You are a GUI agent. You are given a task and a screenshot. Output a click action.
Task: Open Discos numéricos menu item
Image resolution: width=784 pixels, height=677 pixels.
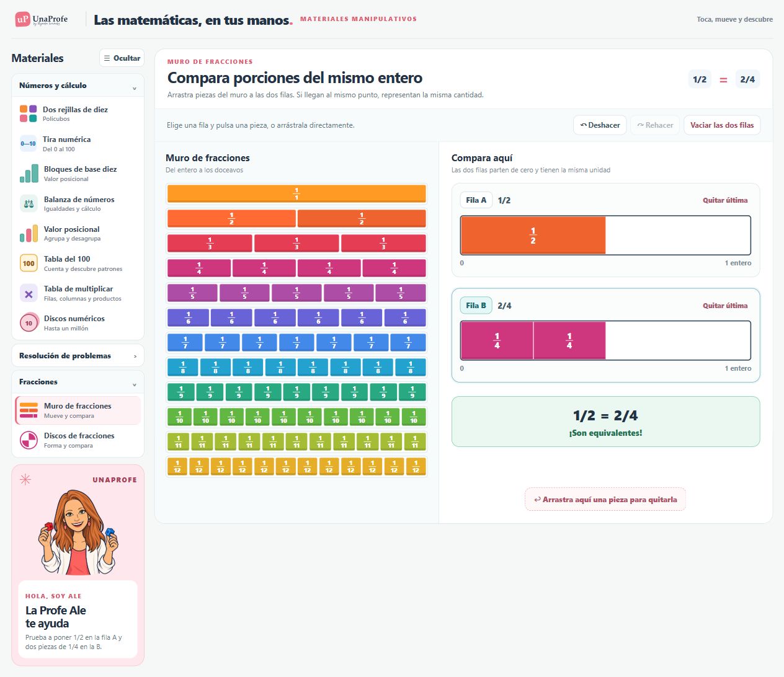78,323
